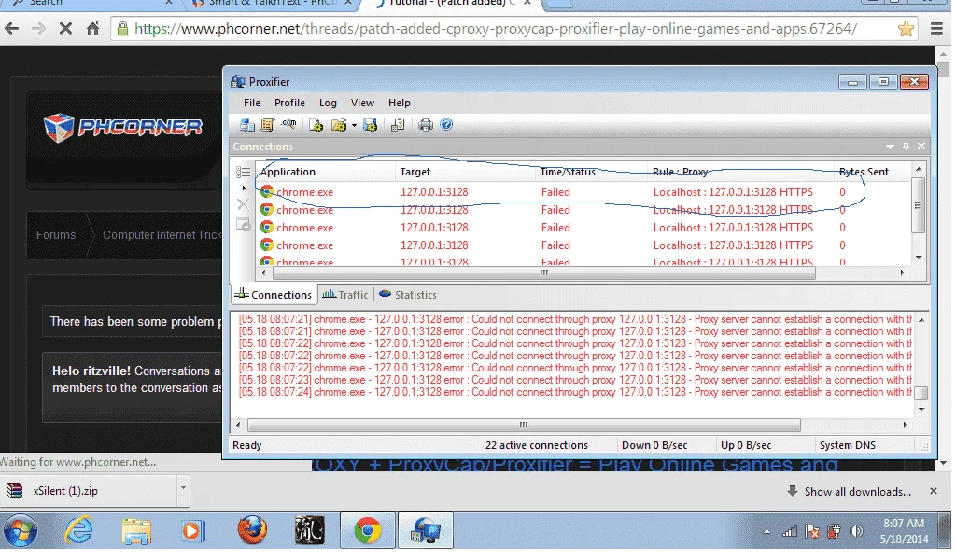
Task: Open Windows Media Player taskbar icon
Action: point(193,531)
